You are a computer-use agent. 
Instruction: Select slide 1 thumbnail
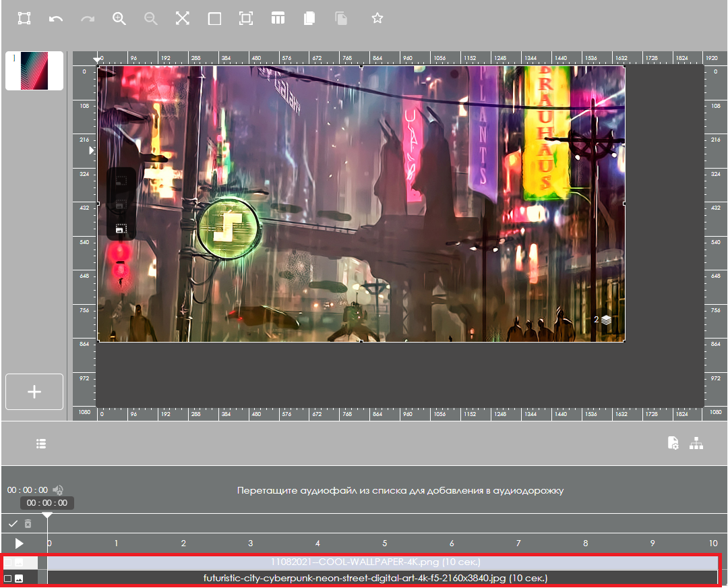(x=34, y=71)
